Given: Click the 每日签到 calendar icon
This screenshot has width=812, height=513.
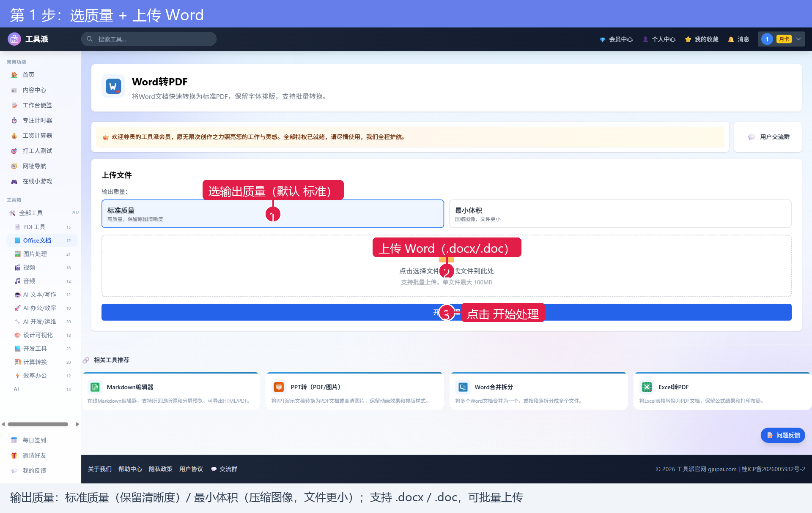Looking at the screenshot, I should (14, 440).
